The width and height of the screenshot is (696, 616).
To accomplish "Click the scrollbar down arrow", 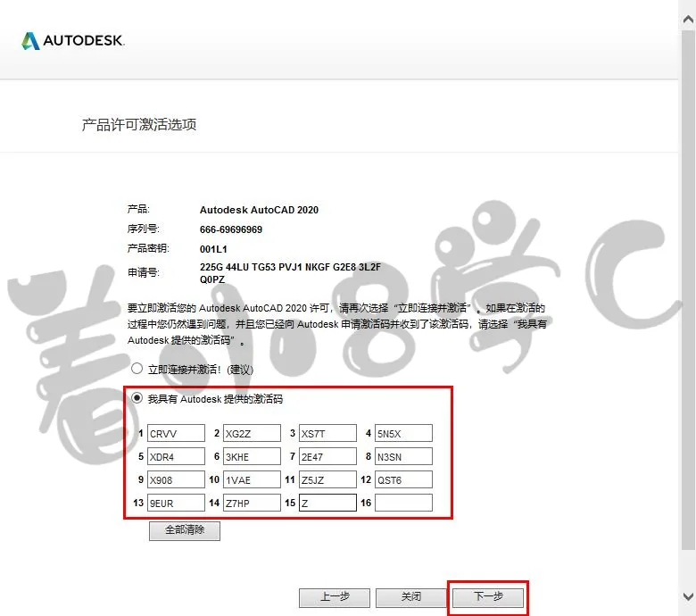I will 688,596.
